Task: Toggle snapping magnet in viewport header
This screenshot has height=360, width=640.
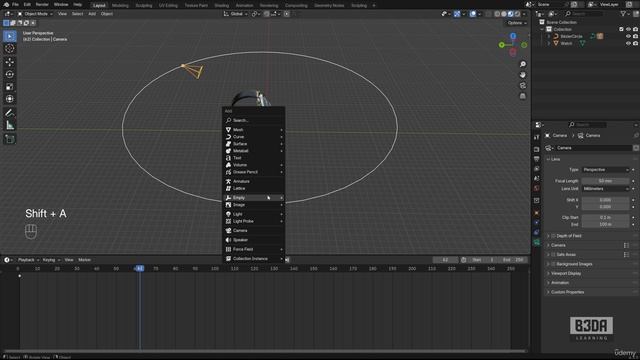Action: click(x=266, y=14)
